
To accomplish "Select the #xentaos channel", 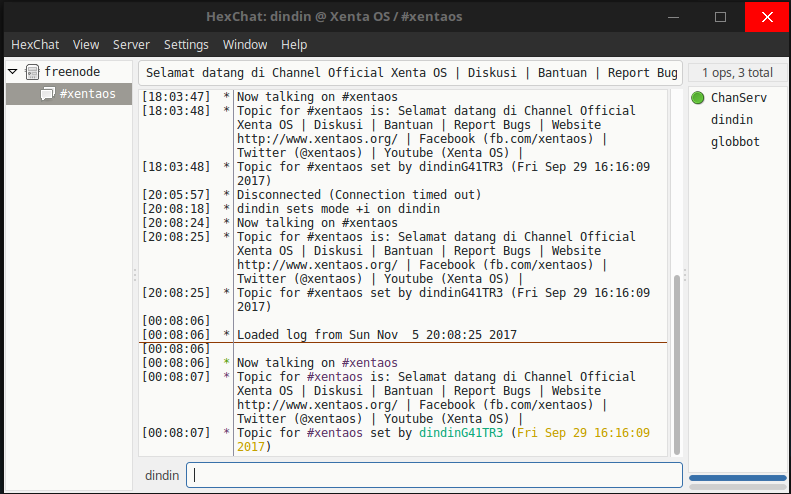I will click(x=69, y=94).
